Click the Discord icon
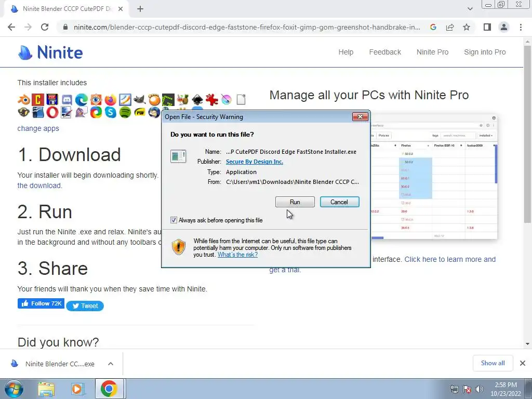This screenshot has height=399, width=532. [67, 100]
